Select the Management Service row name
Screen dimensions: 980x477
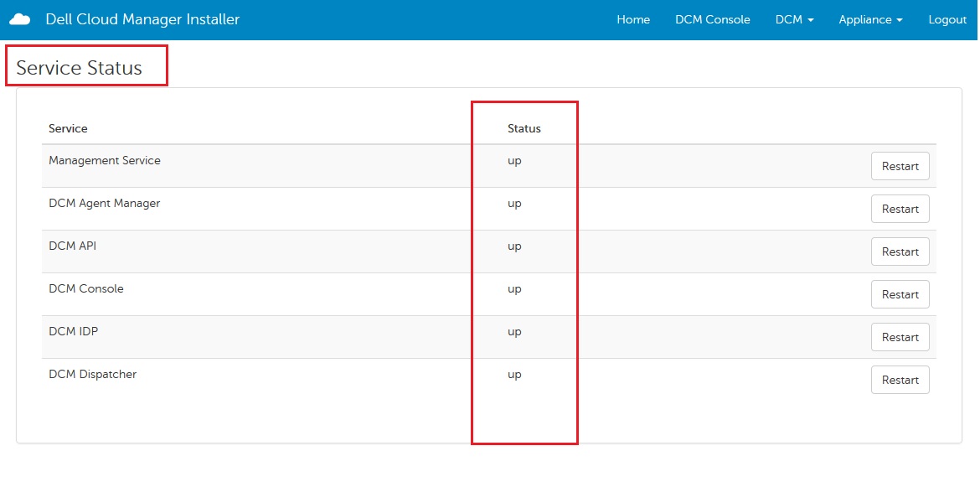[x=105, y=161]
